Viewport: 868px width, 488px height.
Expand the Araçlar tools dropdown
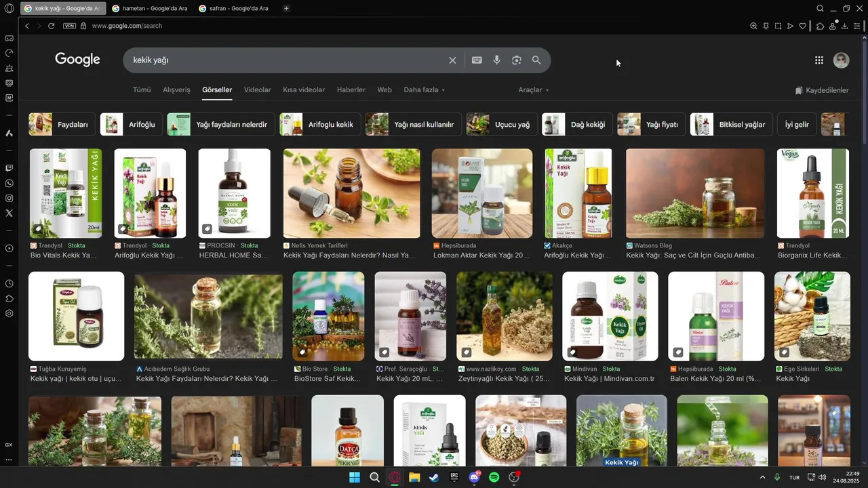[534, 89]
